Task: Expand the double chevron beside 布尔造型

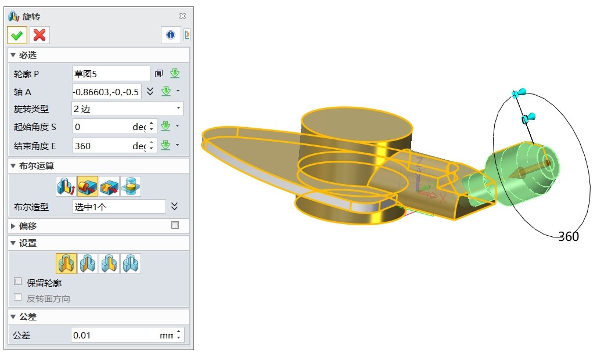Action: click(174, 206)
